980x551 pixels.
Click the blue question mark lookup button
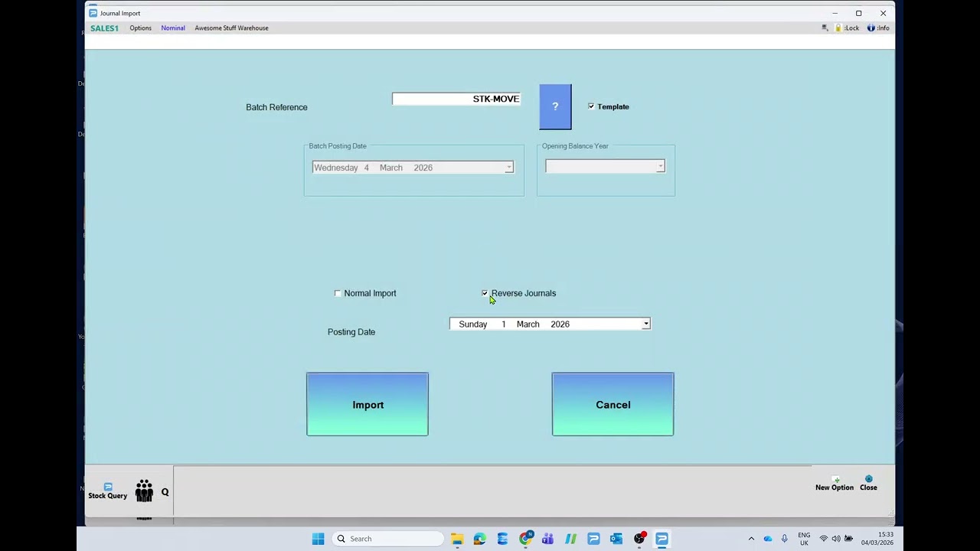[x=555, y=106]
